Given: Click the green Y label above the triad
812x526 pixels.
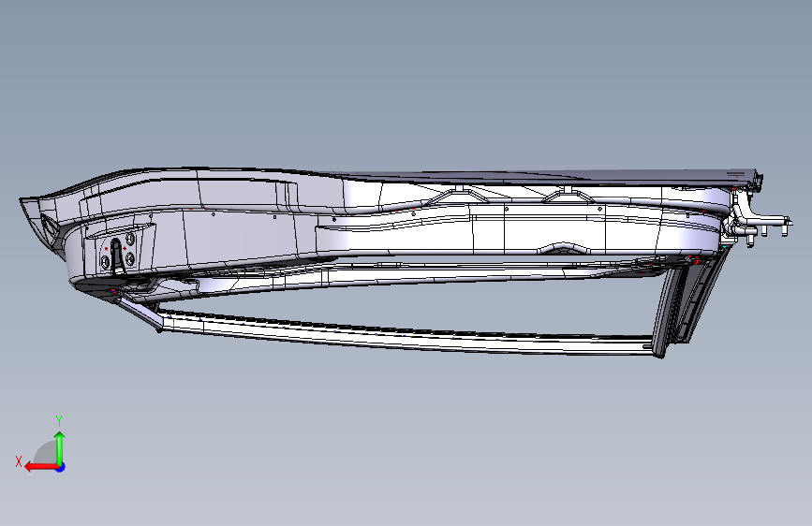Looking at the screenshot, I should (59, 420).
